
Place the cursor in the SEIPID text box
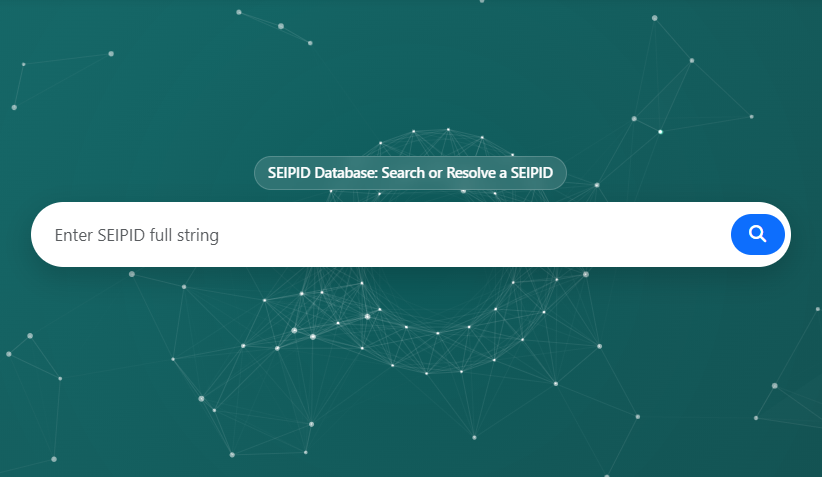pyautogui.click(x=380, y=235)
